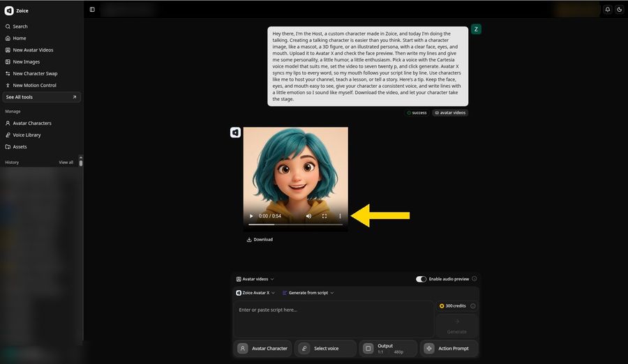Click the avatar videos tag
The width and height of the screenshot is (628, 364).
[x=450, y=113]
